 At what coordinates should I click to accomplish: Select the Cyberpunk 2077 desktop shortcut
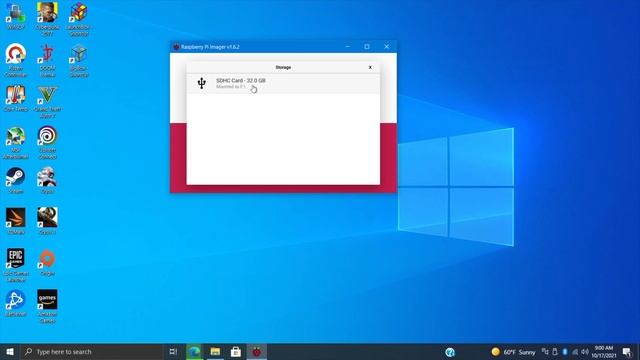click(47, 19)
